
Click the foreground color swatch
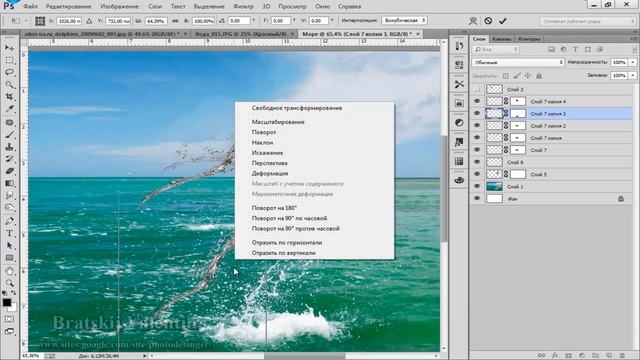pyautogui.click(x=7, y=302)
